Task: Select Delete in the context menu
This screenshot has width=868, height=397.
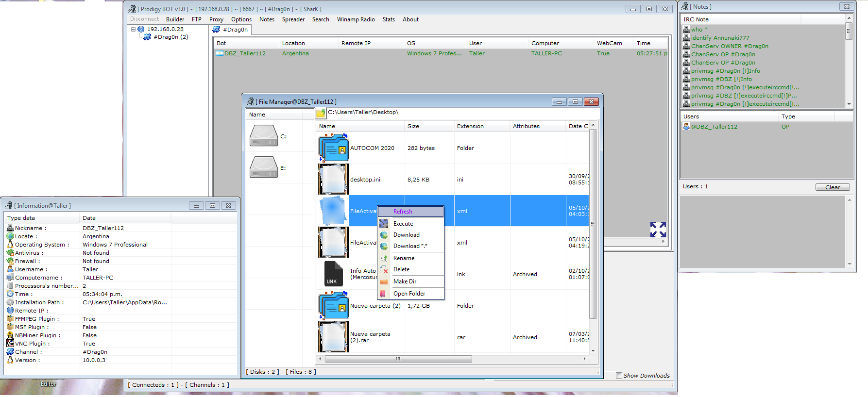Action: tap(401, 269)
